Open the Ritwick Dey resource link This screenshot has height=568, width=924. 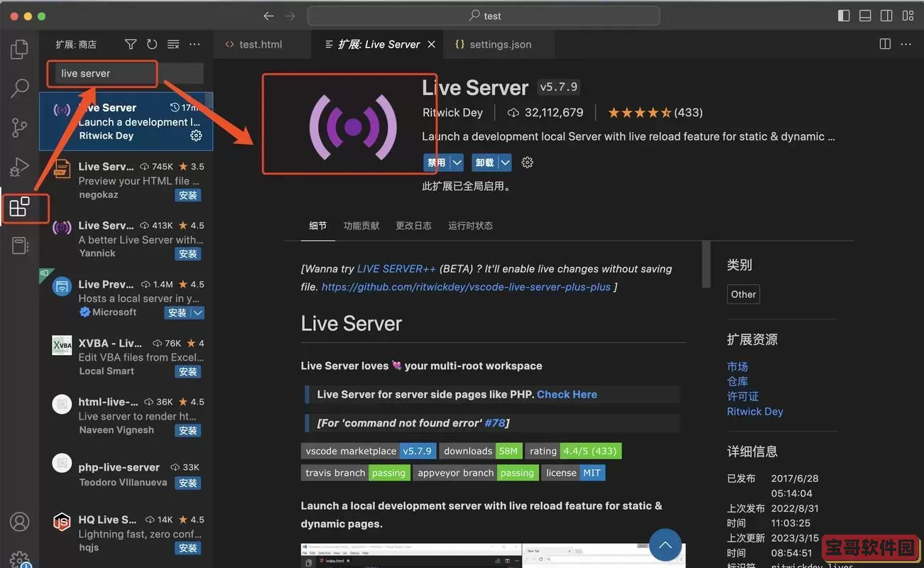coord(755,411)
